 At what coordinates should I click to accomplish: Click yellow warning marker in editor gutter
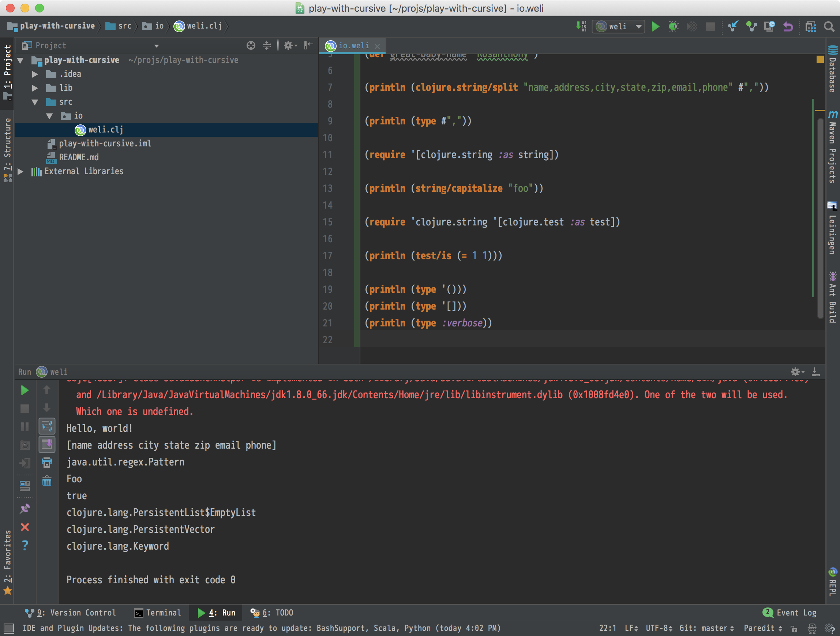click(x=820, y=59)
